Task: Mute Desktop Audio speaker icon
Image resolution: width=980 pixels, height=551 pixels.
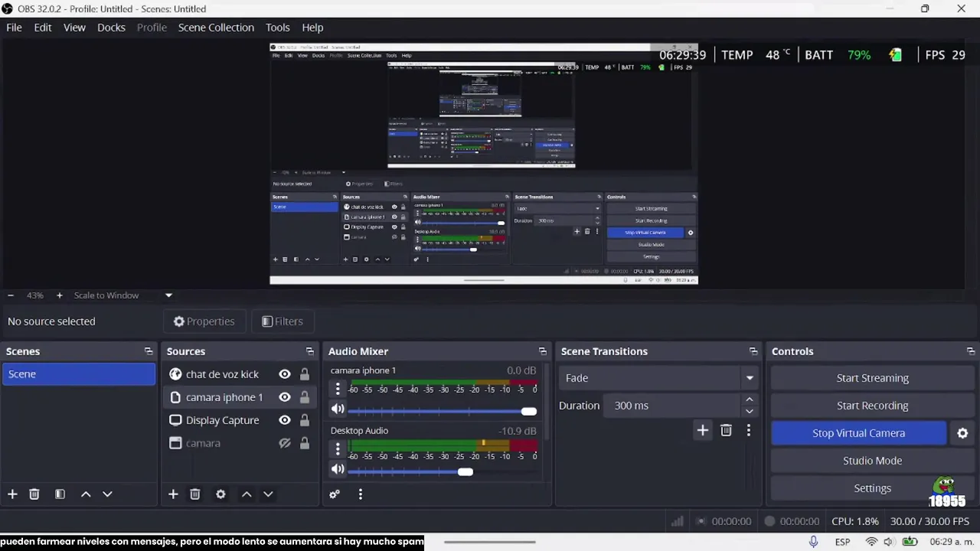Action: (338, 470)
